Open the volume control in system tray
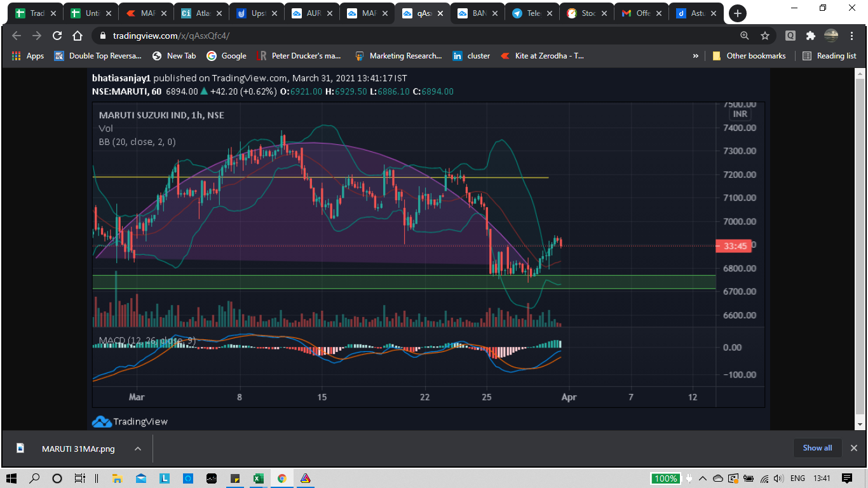This screenshot has width=868, height=488. pyautogui.click(x=778, y=478)
